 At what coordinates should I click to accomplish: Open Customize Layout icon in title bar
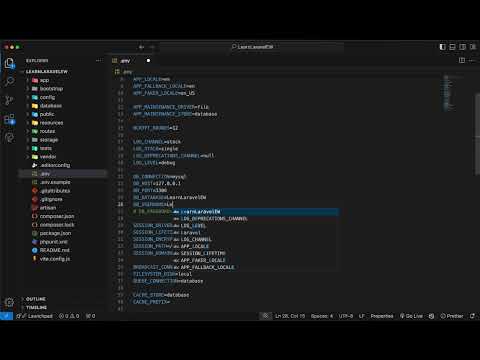click(473, 47)
